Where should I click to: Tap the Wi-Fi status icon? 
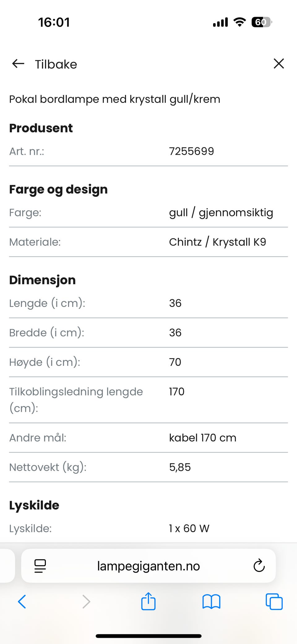239,22
